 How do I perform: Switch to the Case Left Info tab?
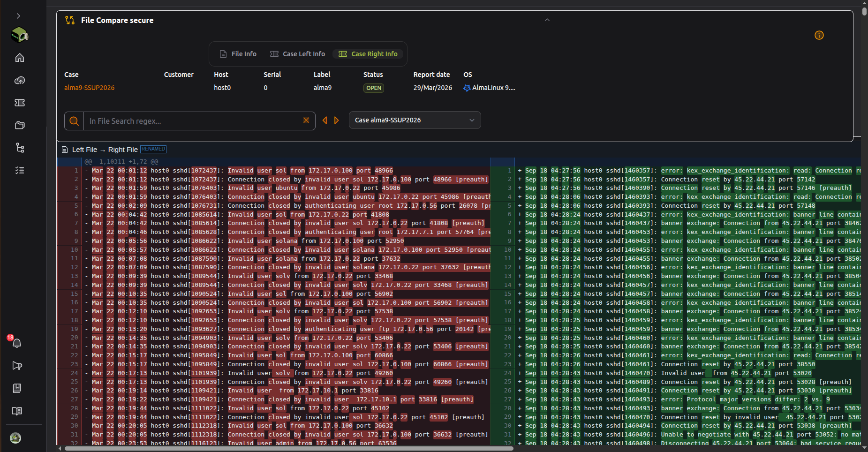pos(297,53)
